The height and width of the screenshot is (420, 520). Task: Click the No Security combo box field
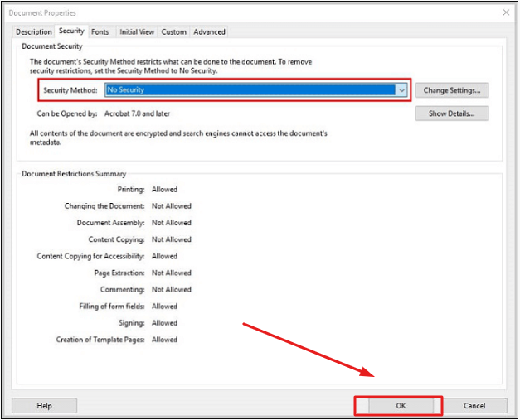(256, 90)
